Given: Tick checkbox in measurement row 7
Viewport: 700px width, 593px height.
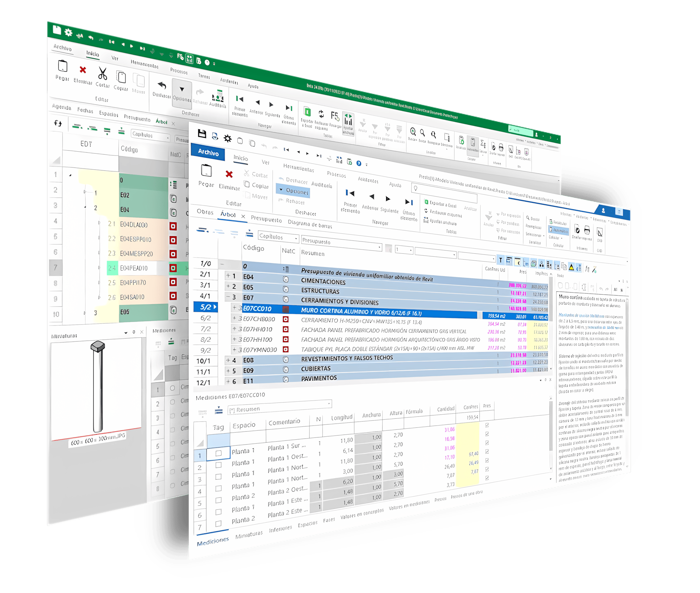Looking at the screenshot, I should point(218,523).
